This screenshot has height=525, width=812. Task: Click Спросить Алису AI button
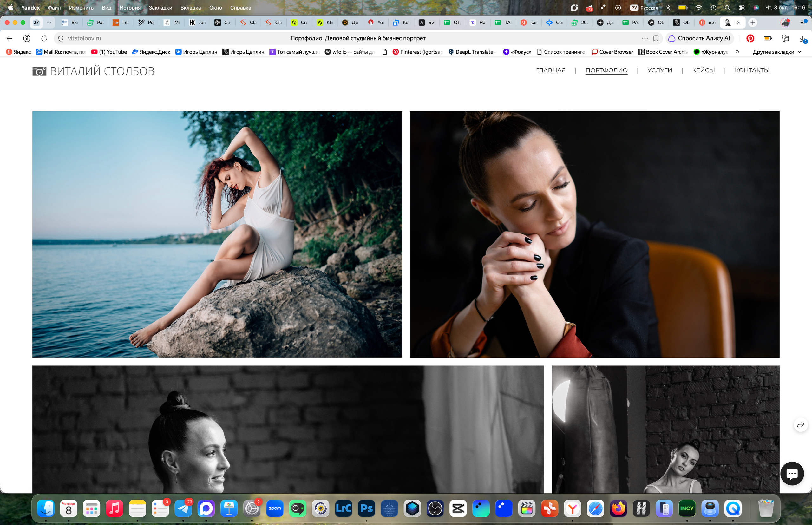(699, 38)
